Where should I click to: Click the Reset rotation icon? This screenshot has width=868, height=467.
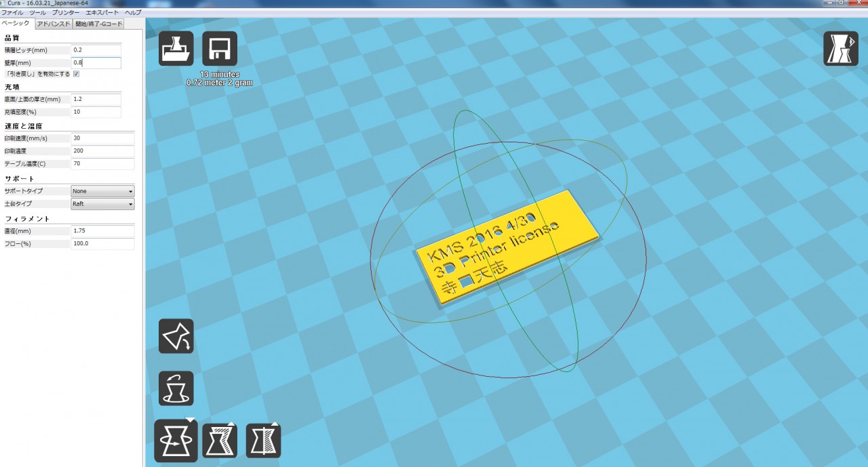[176, 388]
